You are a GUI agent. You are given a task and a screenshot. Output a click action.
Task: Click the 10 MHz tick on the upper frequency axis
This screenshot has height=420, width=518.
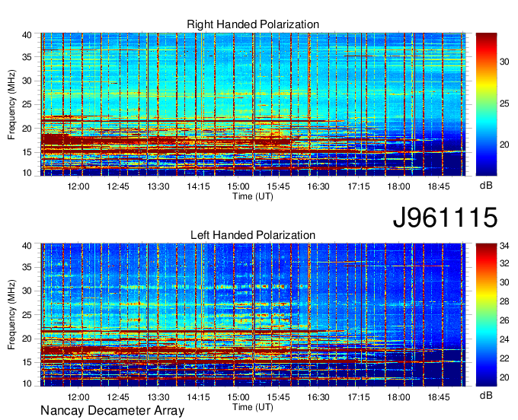tap(27, 173)
